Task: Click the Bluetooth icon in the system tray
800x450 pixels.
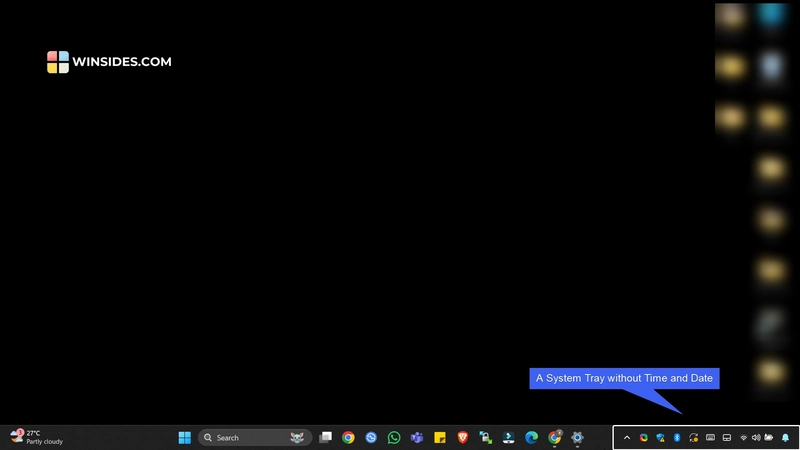Action: click(x=676, y=437)
